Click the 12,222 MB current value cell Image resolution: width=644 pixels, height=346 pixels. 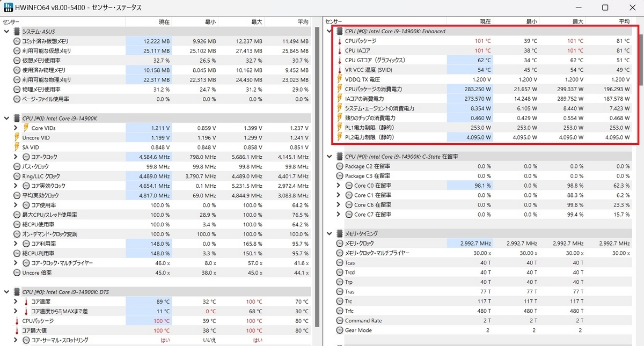tap(149, 41)
